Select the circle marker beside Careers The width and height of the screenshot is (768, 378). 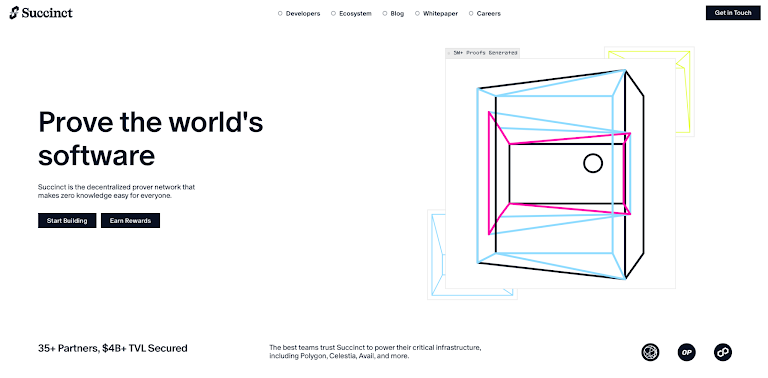coord(471,14)
